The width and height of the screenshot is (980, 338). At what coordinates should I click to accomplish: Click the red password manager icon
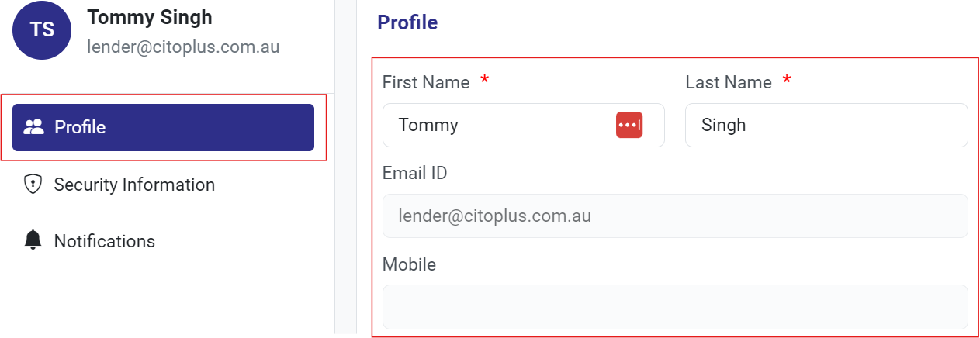[x=629, y=125]
